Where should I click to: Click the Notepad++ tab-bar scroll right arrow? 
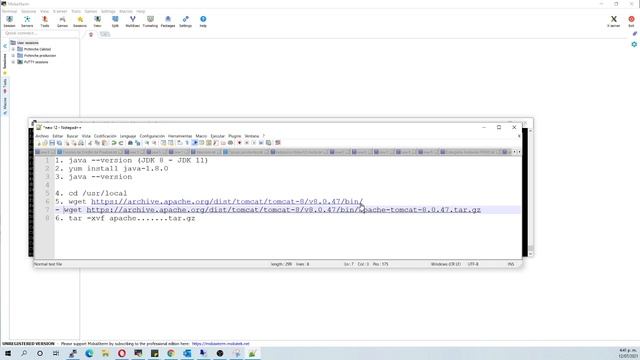point(519,152)
